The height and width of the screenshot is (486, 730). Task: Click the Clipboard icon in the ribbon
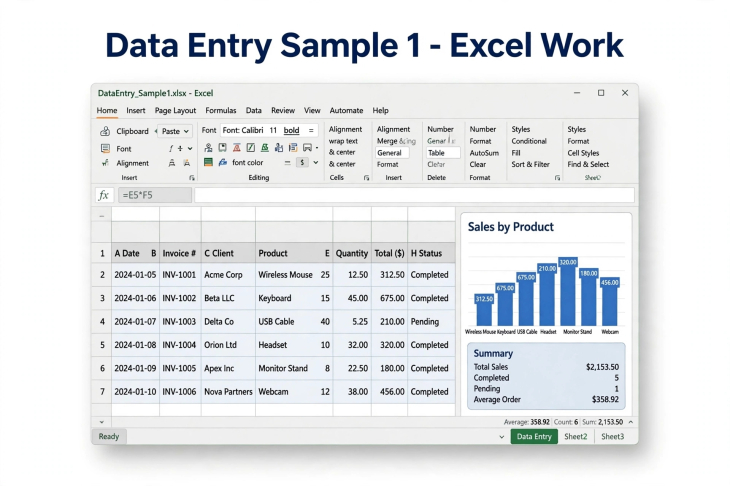point(105,131)
